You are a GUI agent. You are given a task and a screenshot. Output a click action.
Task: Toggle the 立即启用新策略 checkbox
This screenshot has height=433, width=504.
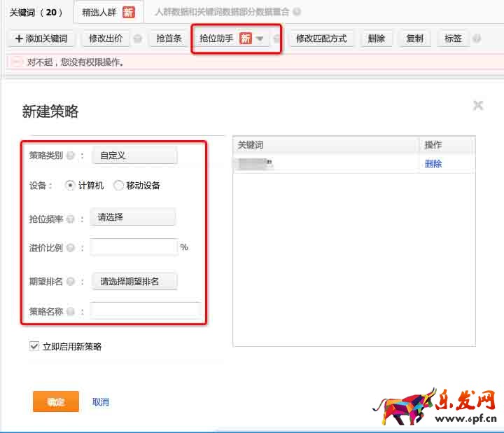[34, 346]
